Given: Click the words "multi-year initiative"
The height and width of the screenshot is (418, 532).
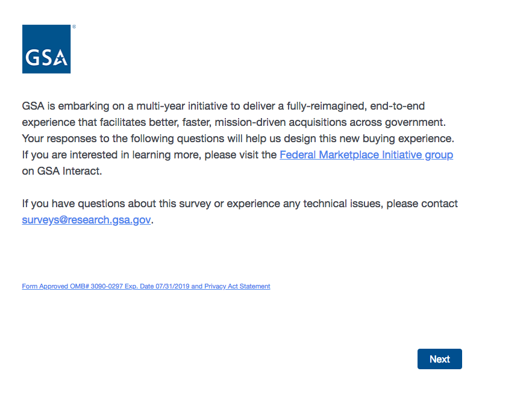Looking at the screenshot, I should 187,107.
